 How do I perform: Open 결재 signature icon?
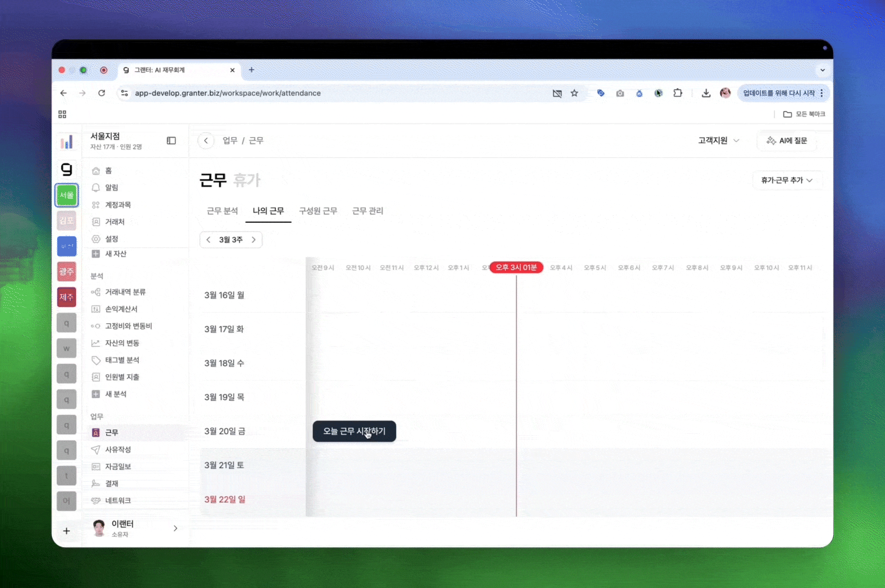96,483
